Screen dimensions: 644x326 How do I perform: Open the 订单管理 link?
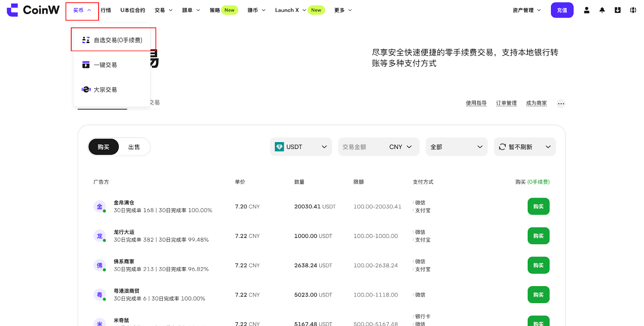tap(506, 103)
